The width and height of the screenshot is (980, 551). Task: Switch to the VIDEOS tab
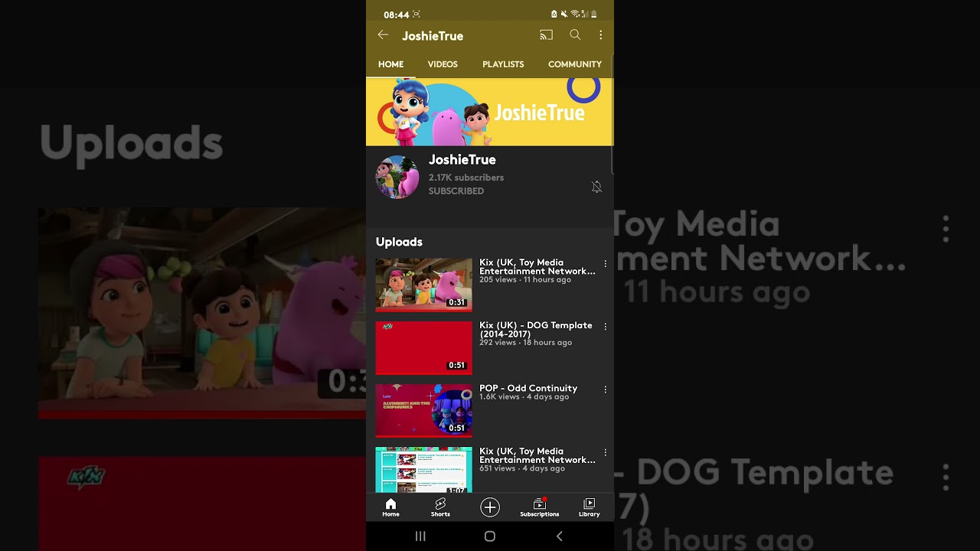tap(443, 64)
